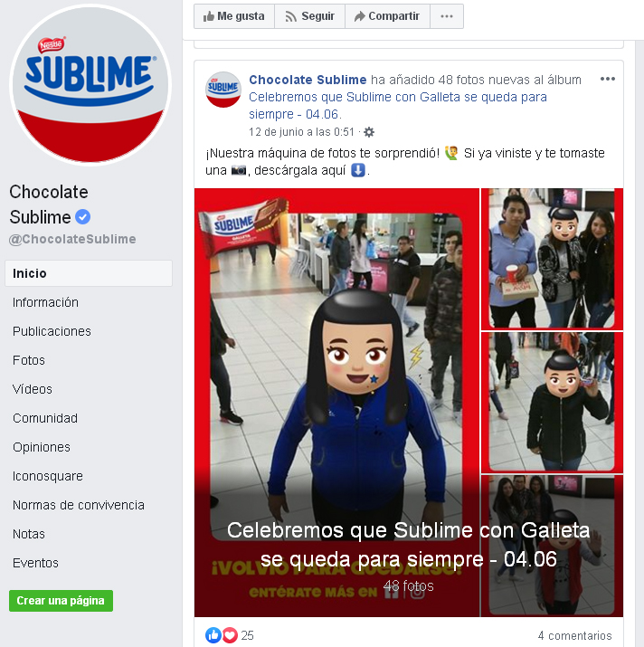Click the blue verified badge

(x=82, y=217)
